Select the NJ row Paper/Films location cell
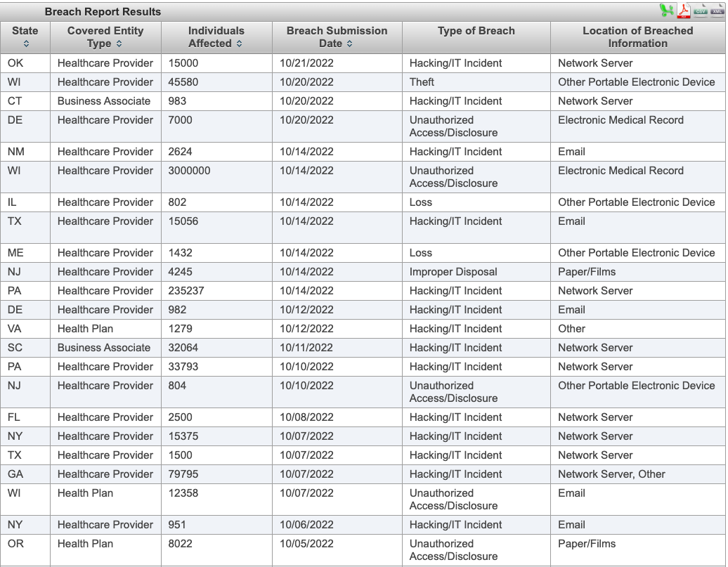 [638, 272]
